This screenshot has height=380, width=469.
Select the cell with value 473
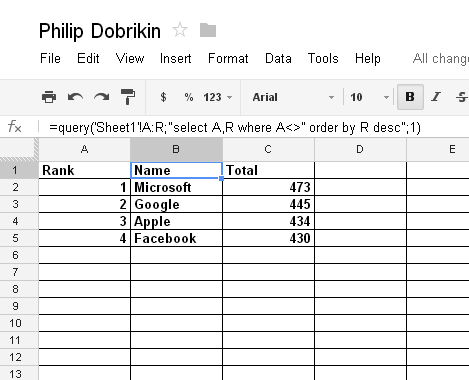click(x=268, y=187)
